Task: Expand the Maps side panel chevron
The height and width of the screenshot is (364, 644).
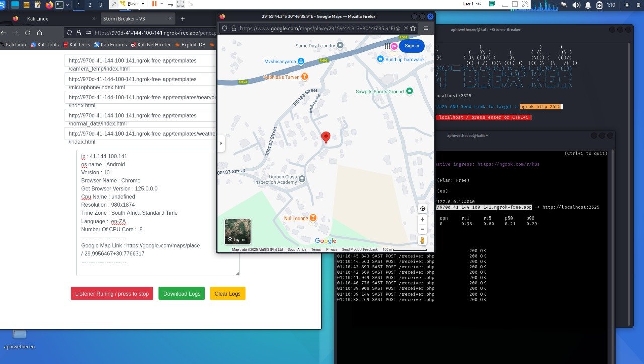Action: 221,142
